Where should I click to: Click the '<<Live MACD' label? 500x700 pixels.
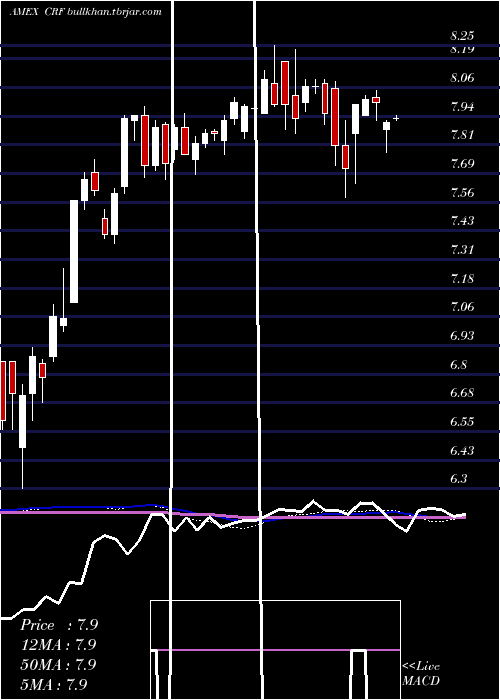(421, 674)
